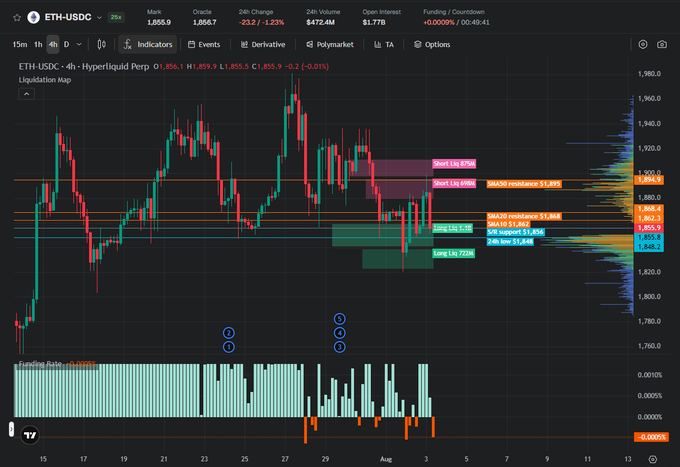Click event marker number 5

click(340, 319)
